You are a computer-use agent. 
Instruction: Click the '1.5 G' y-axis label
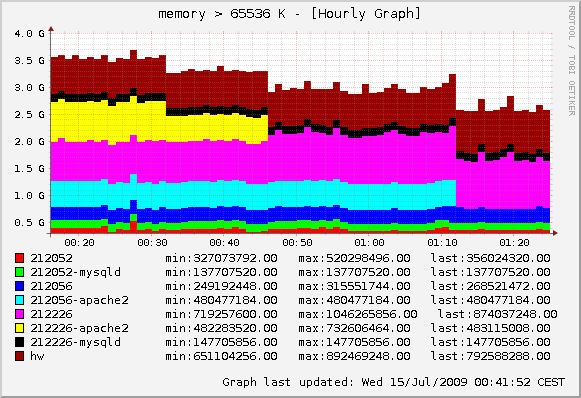(x=29, y=169)
